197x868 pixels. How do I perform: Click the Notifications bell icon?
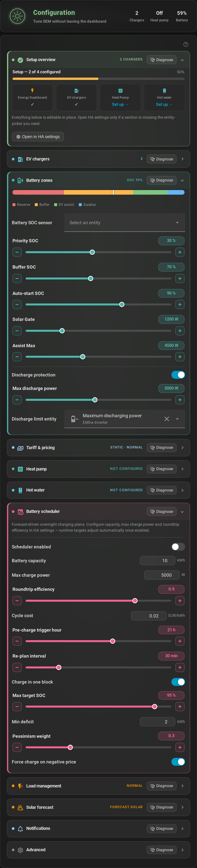tap(20, 828)
